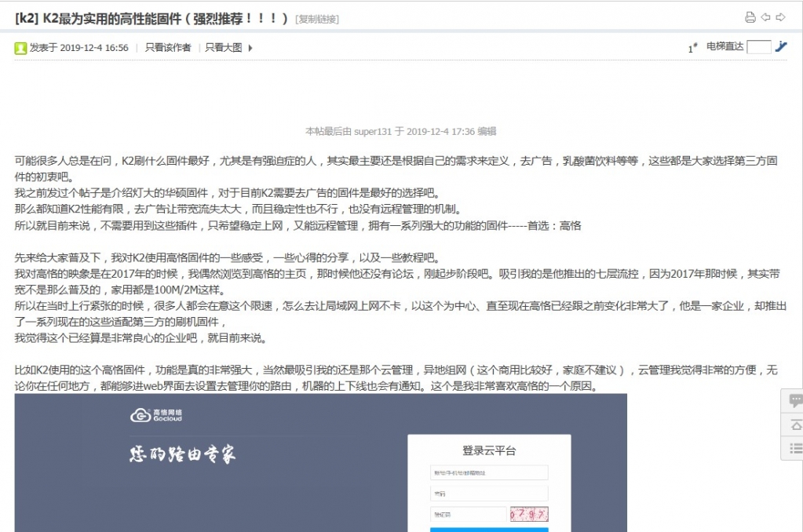This screenshot has height=532, width=803.
Task: Click the blue login button in screenshot
Action: click(x=488, y=530)
